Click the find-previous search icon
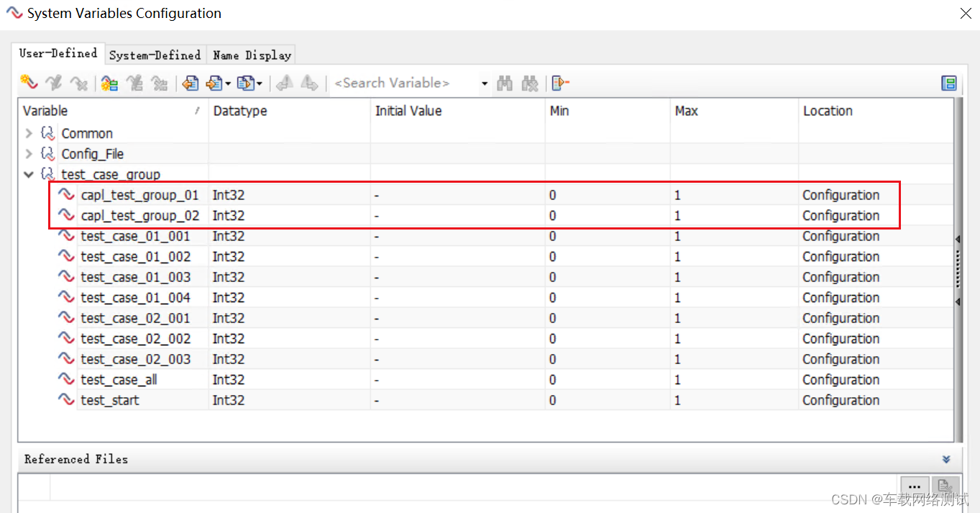Viewport: 980px width, 513px height. coord(530,83)
